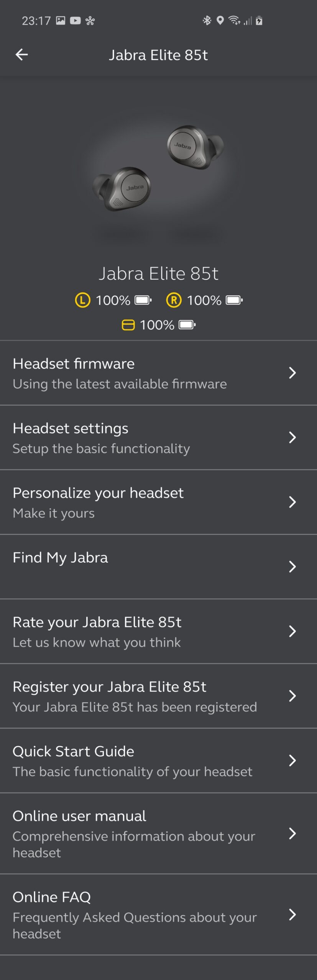Open the Quick Start Guide

158,761
